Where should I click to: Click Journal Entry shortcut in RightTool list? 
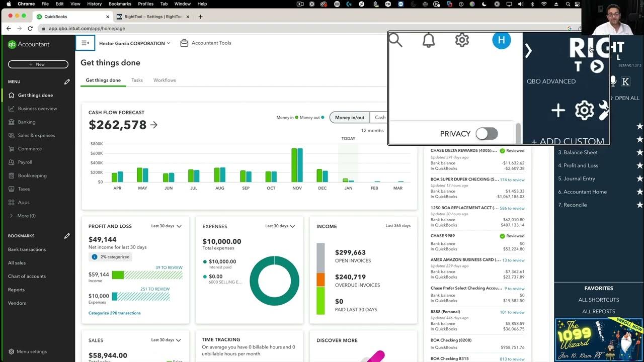[x=577, y=178]
